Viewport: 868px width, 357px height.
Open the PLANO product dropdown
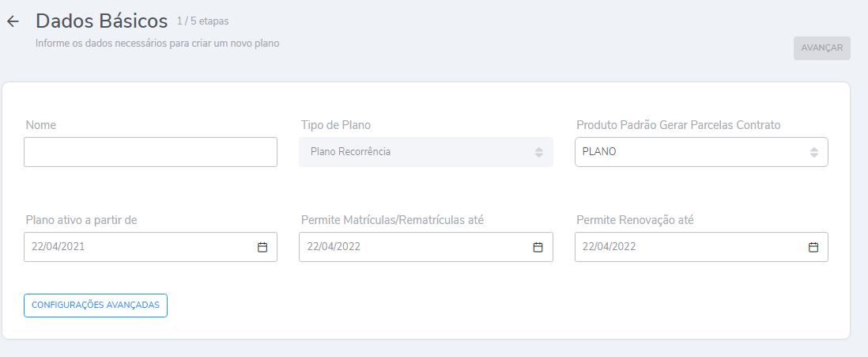(x=688, y=152)
